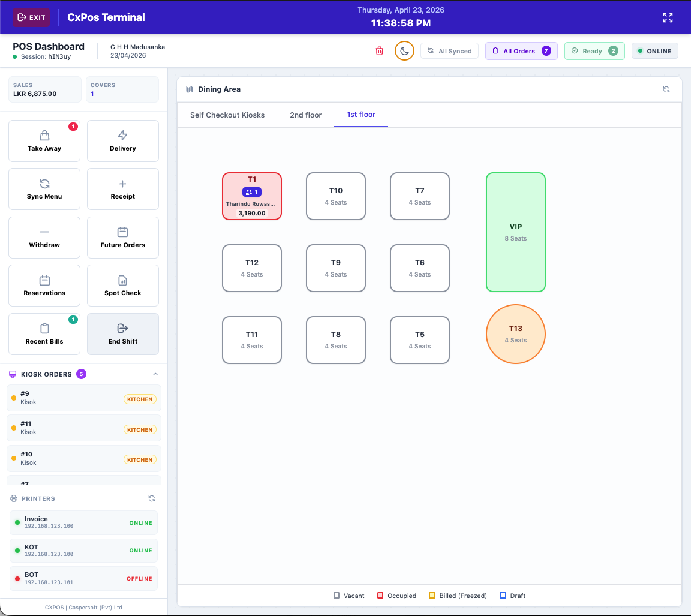Select the KOT printer row

(84, 551)
